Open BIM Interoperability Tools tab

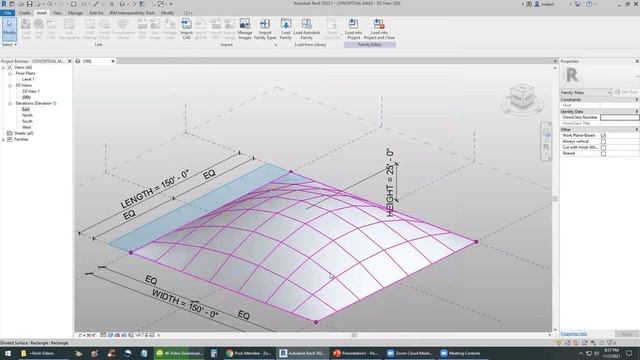click(x=132, y=13)
